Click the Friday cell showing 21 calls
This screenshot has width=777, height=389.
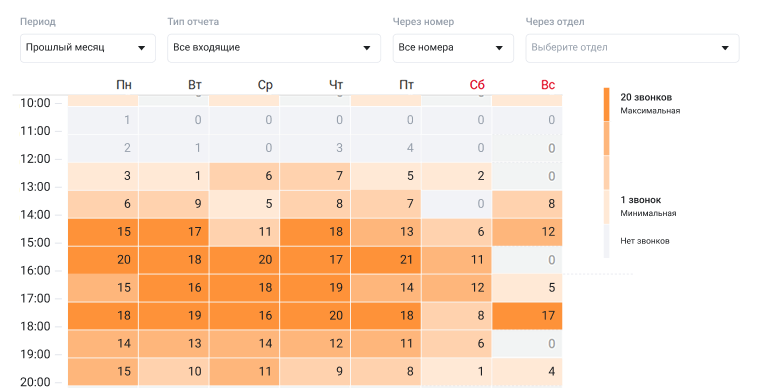click(386, 260)
